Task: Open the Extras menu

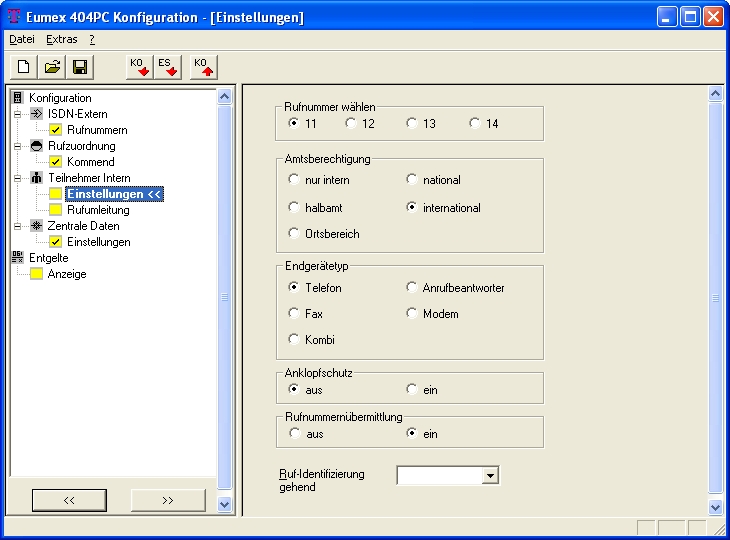Action: pos(61,40)
